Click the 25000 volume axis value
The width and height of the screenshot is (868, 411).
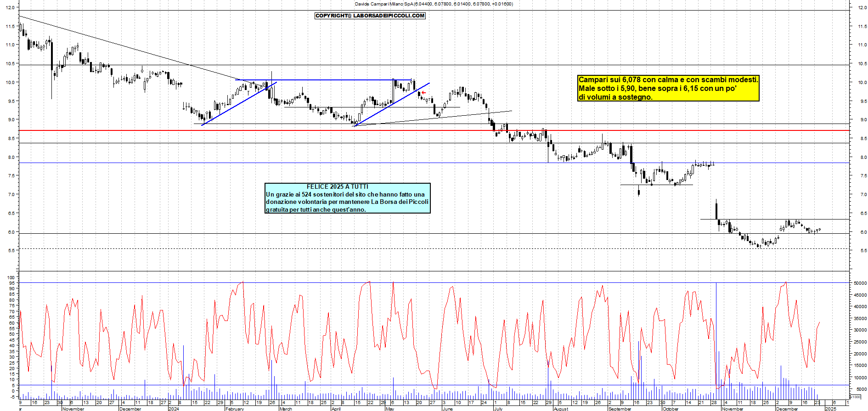(860, 342)
